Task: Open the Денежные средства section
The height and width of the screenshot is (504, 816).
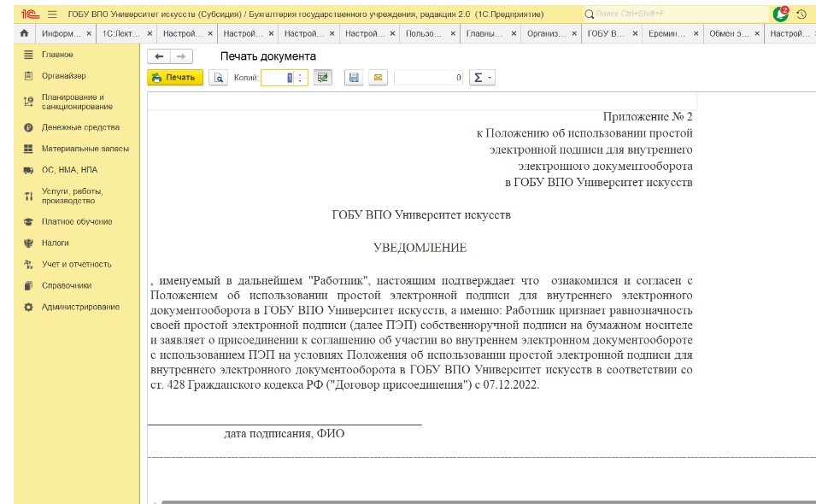Action: coord(80,127)
